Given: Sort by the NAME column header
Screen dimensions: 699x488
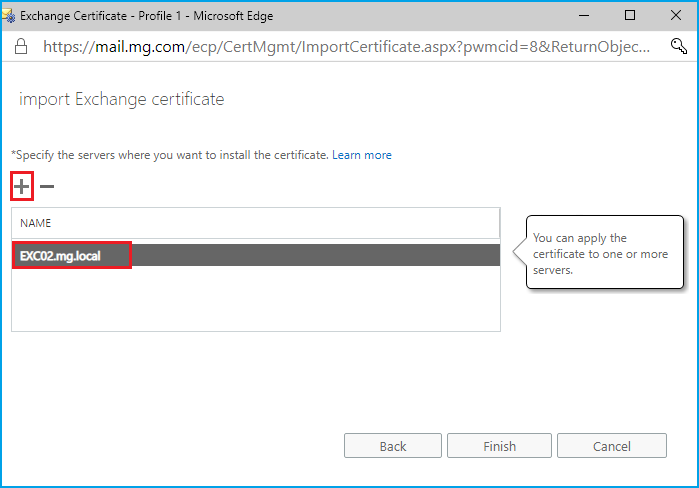Looking at the screenshot, I should pos(255,223).
